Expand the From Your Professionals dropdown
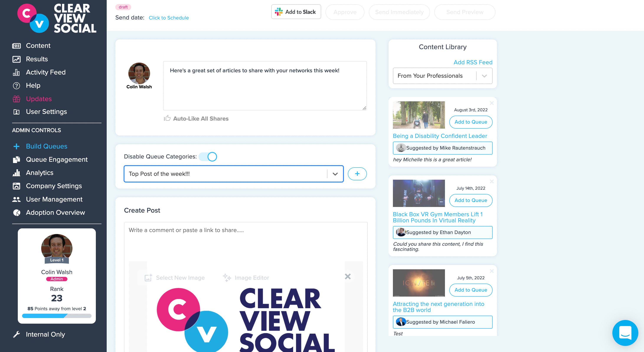 point(484,76)
